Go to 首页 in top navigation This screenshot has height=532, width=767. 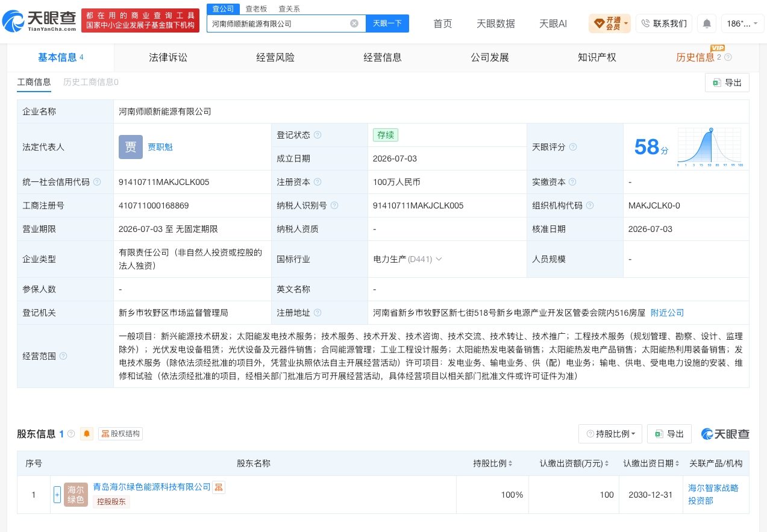pos(443,23)
